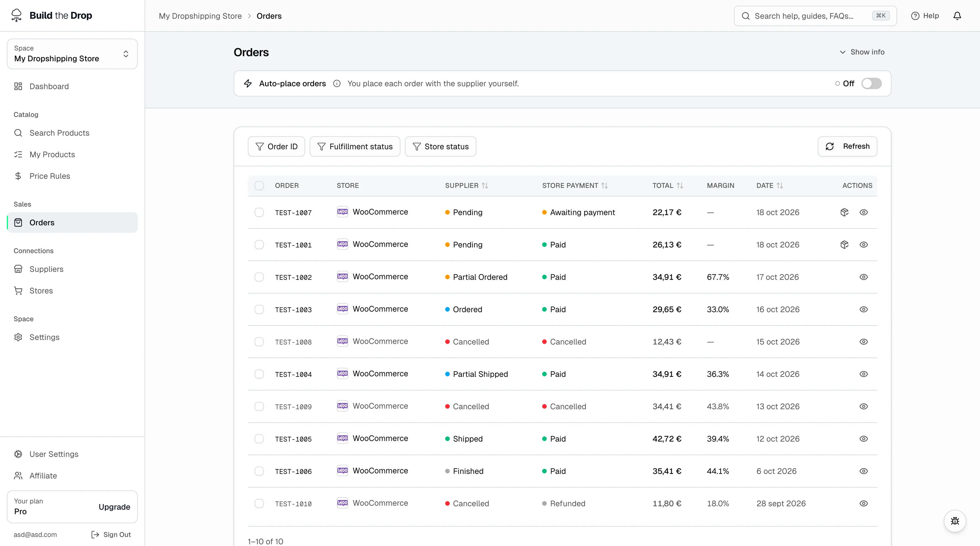The width and height of the screenshot is (980, 546).
Task: Sort by Store Payment column arrows
Action: pos(605,185)
